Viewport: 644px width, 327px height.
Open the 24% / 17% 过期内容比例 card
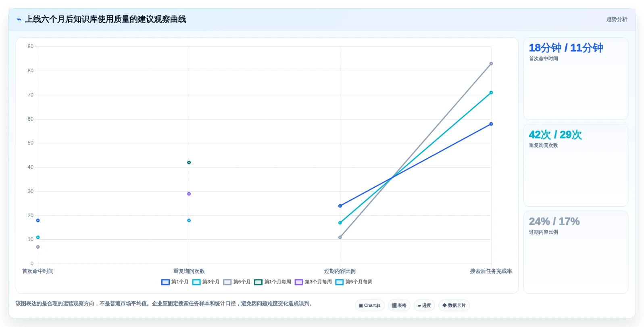pyautogui.click(x=575, y=252)
